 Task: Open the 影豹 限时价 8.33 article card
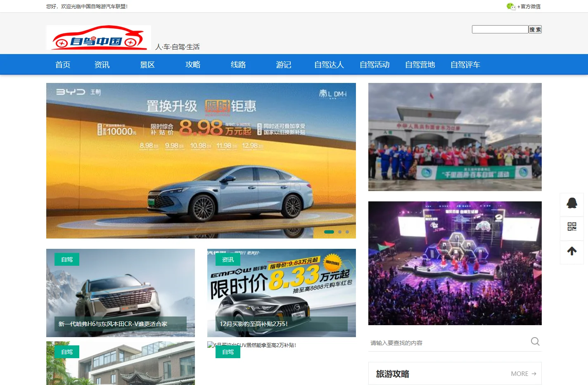pos(282,293)
